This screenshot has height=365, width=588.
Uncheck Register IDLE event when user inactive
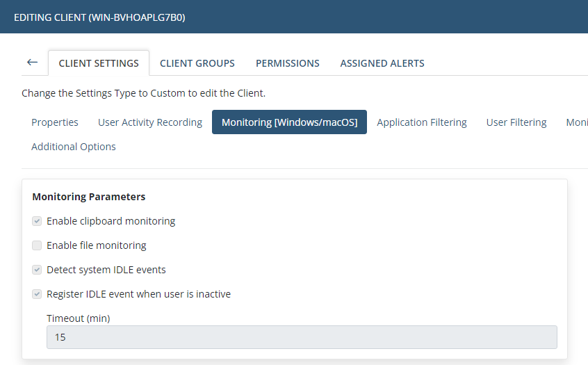click(x=37, y=294)
